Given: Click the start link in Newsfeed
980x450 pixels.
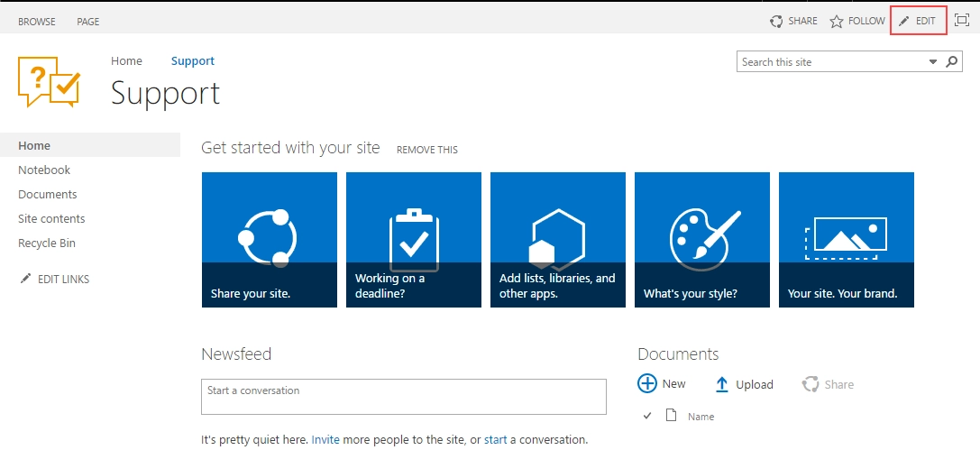Looking at the screenshot, I should point(496,439).
